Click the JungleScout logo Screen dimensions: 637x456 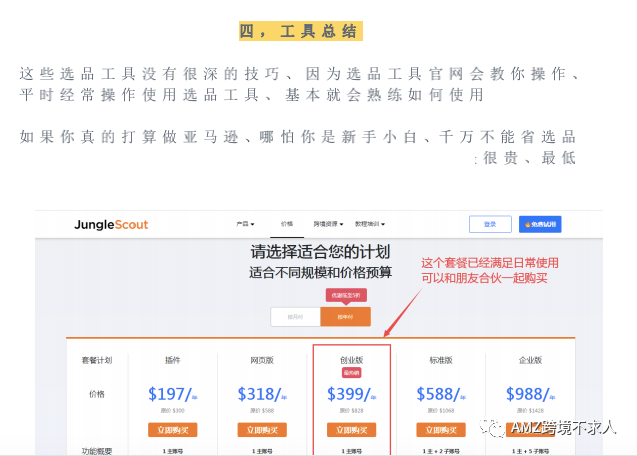tap(111, 224)
